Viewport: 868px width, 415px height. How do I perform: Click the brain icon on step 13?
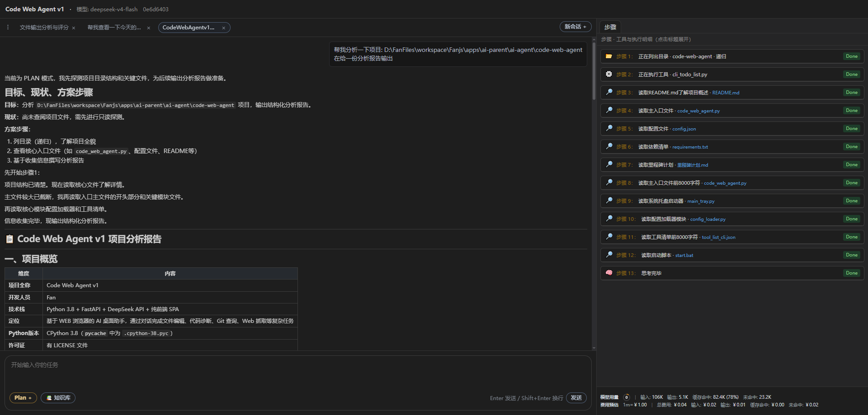[x=609, y=273]
